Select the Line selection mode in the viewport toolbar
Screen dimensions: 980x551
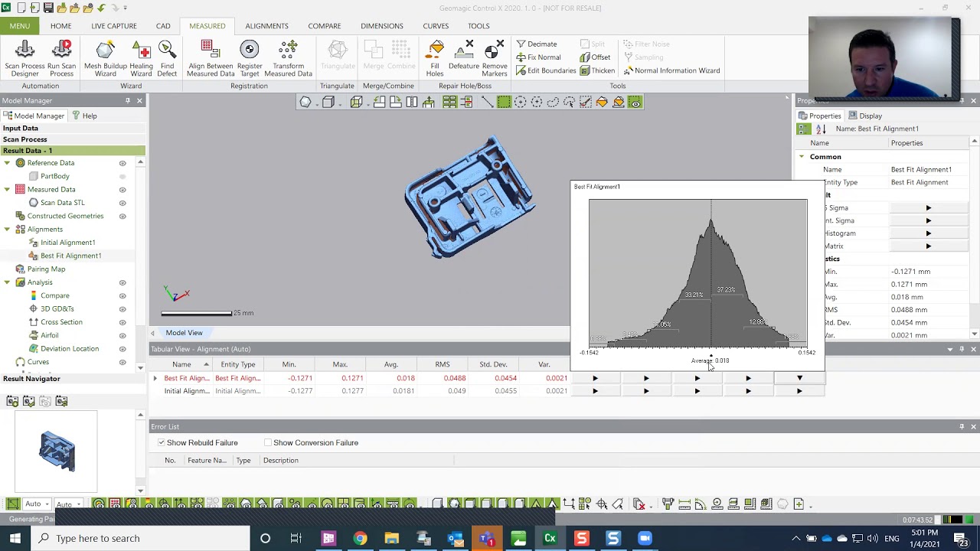tap(487, 102)
